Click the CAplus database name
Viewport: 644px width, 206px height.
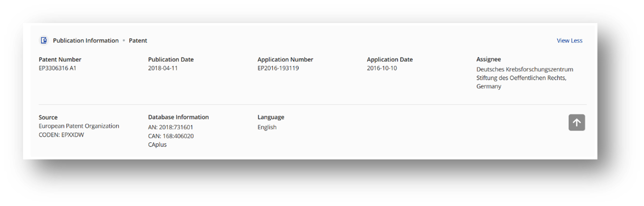157,145
